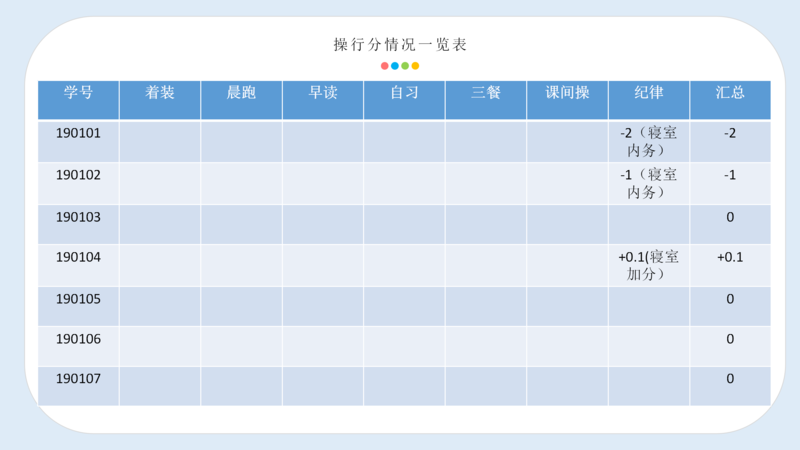
Task: Click the 汇总 value 0 for 190106
Action: click(730, 339)
